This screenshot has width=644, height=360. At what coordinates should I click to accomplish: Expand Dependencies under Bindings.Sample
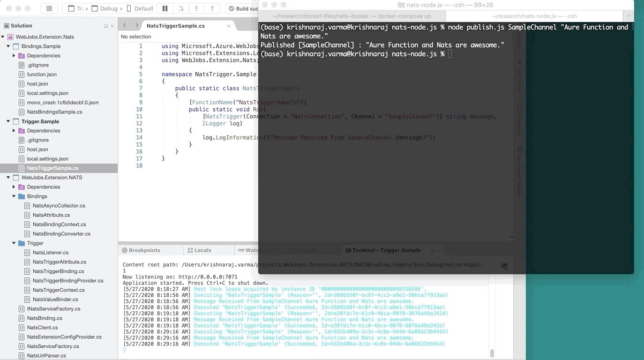pyautogui.click(x=14, y=56)
